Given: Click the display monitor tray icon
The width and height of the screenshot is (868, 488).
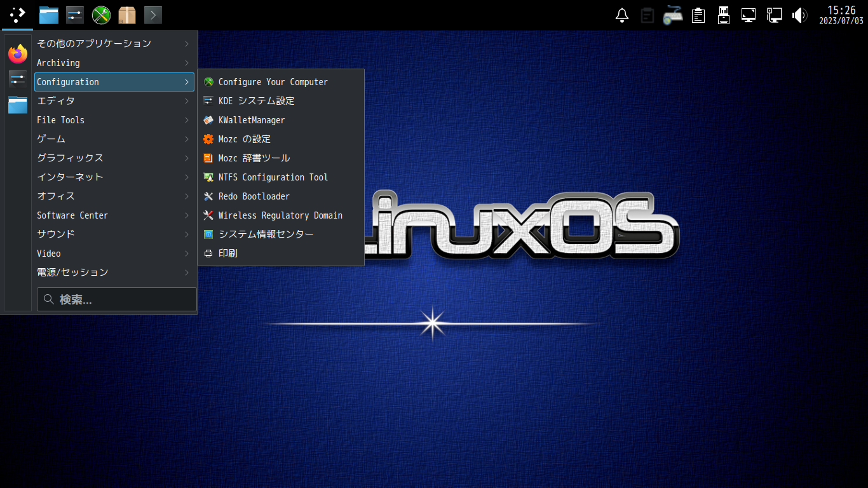Looking at the screenshot, I should (749, 15).
